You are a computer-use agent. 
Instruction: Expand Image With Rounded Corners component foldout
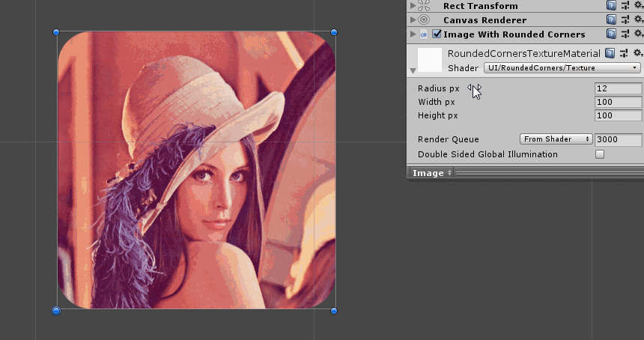(x=413, y=34)
